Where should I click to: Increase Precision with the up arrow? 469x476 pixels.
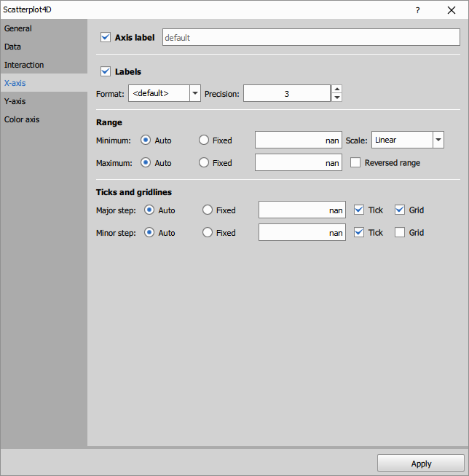[x=337, y=89]
